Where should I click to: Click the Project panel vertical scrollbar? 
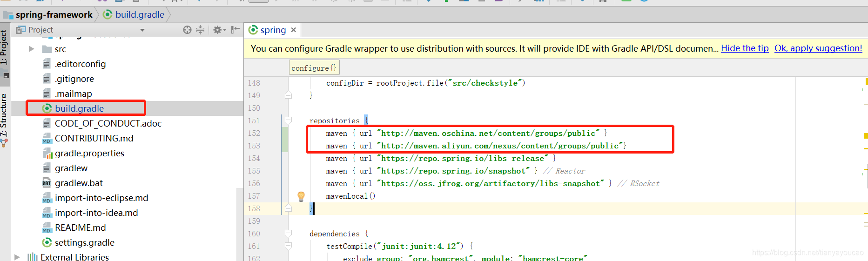tap(240, 223)
